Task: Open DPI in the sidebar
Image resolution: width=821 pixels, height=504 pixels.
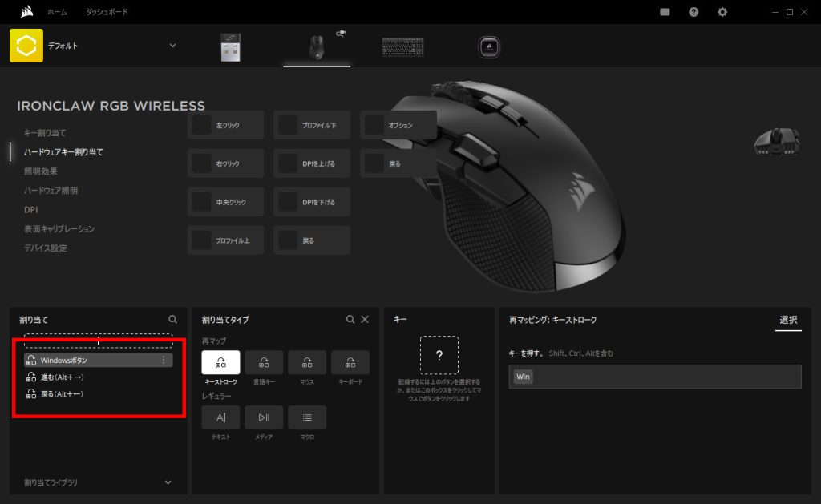Action: [x=31, y=209]
